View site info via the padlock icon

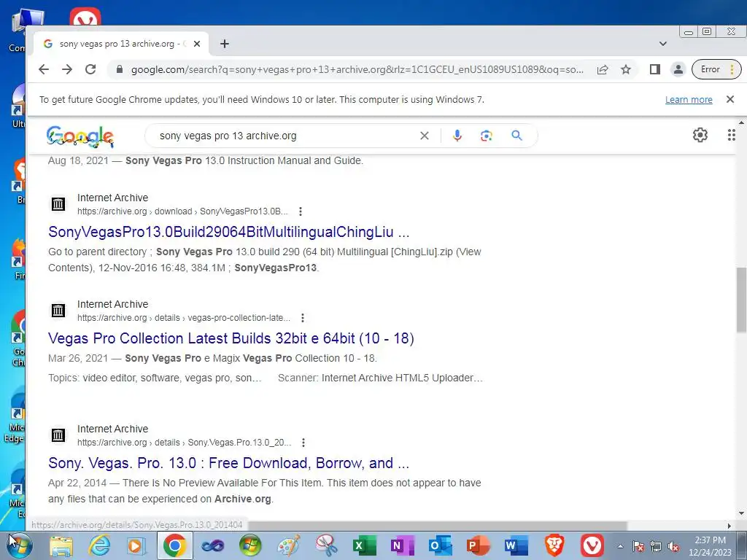pos(120,69)
